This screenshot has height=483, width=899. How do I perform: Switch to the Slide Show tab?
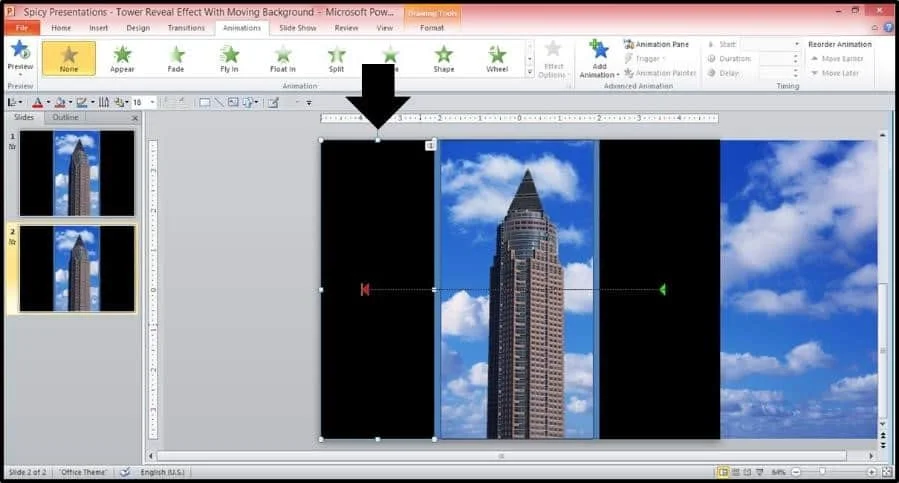click(x=298, y=28)
